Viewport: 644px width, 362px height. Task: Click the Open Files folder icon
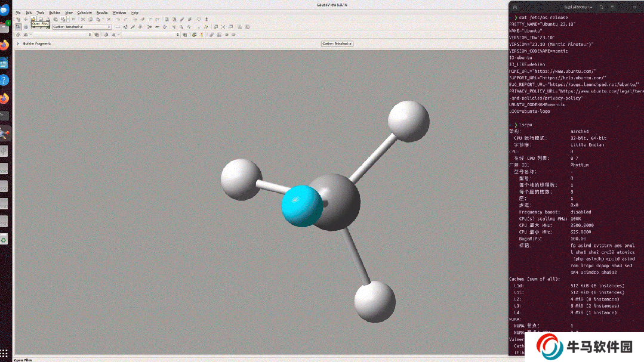pyautogui.click(x=33, y=19)
